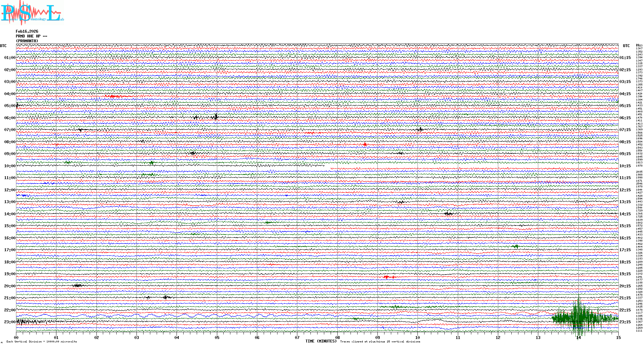Viewport: 644px width, 346px height.
Task: Click the green burst on the 17:00 trace
Action: 516,246
